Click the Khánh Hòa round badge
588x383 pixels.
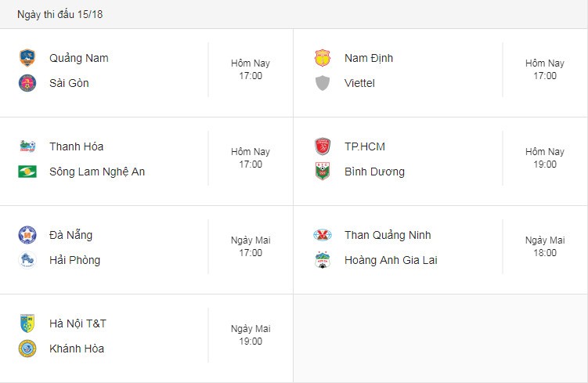27,349
